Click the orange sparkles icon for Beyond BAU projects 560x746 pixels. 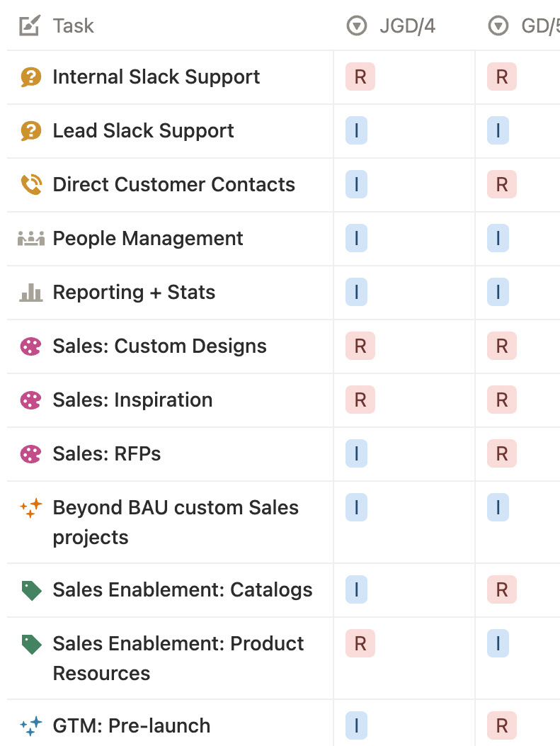31,508
